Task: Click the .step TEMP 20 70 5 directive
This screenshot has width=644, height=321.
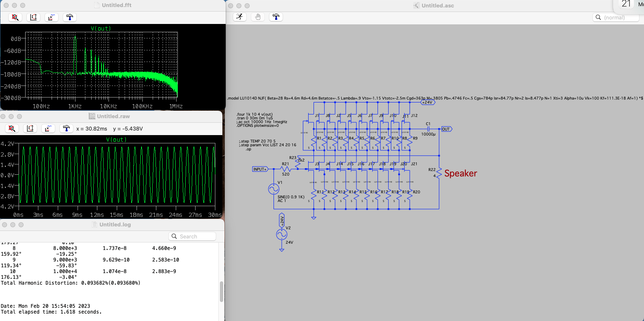Action: tap(257, 141)
